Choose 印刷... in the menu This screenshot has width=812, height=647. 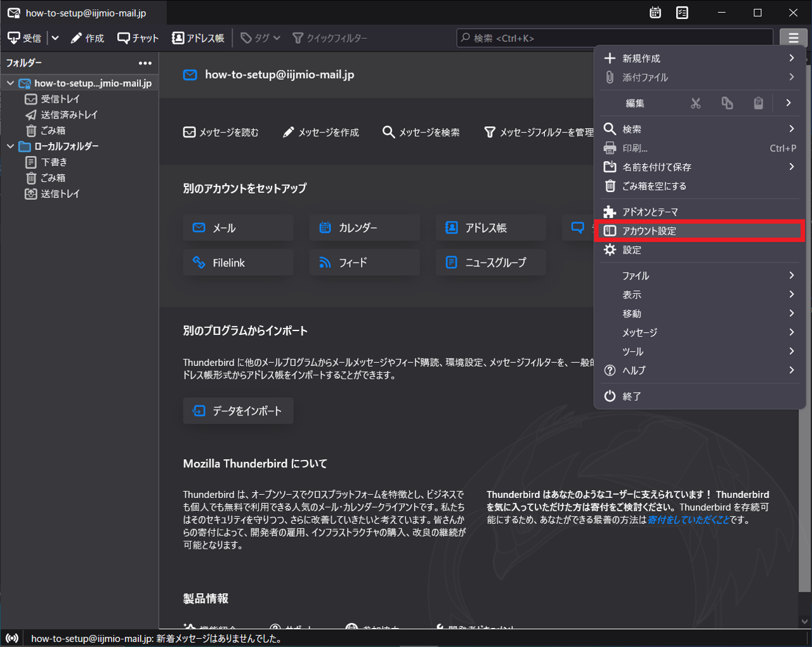click(x=700, y=148)
